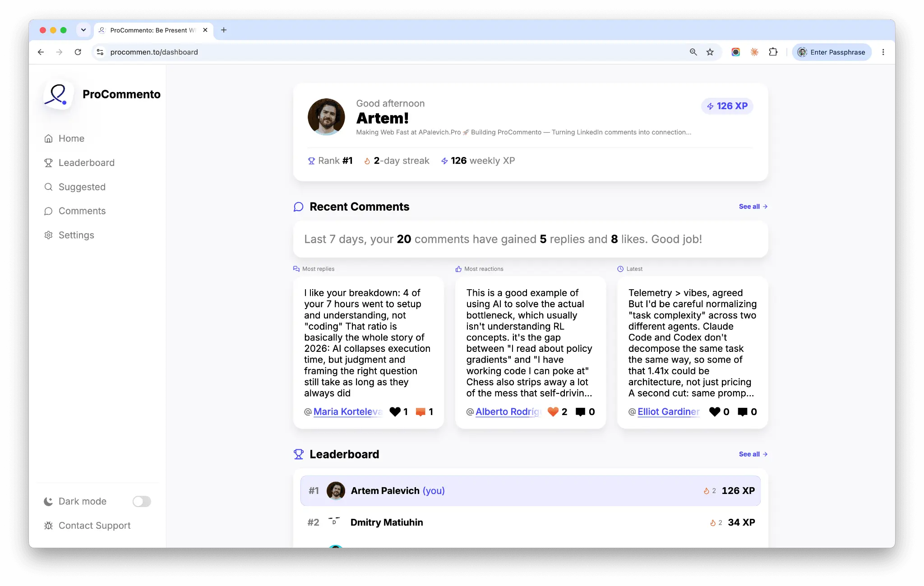Click the browser back arrow
This screenshot has width=924, height=586.
coord(41,52)
